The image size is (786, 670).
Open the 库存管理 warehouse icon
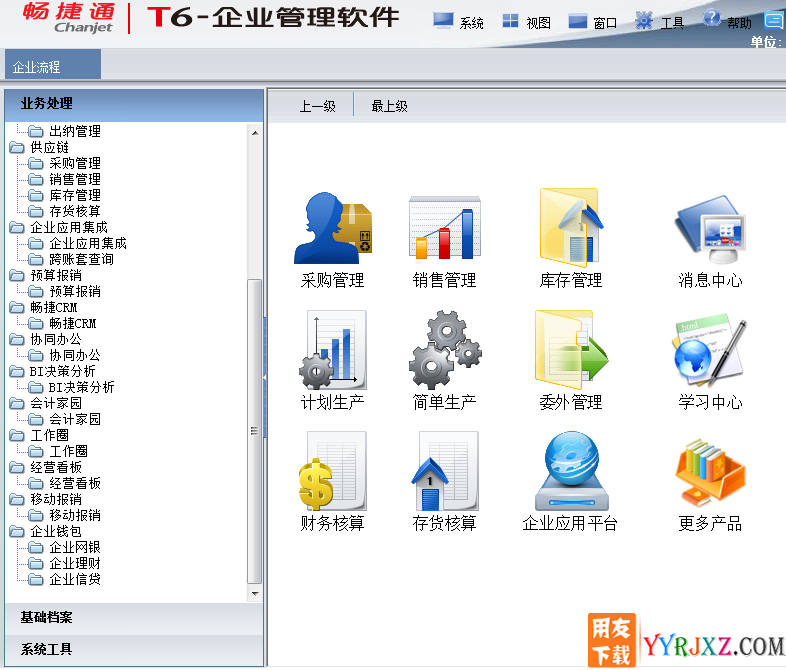pyautogui.click(x=571, y=228)
